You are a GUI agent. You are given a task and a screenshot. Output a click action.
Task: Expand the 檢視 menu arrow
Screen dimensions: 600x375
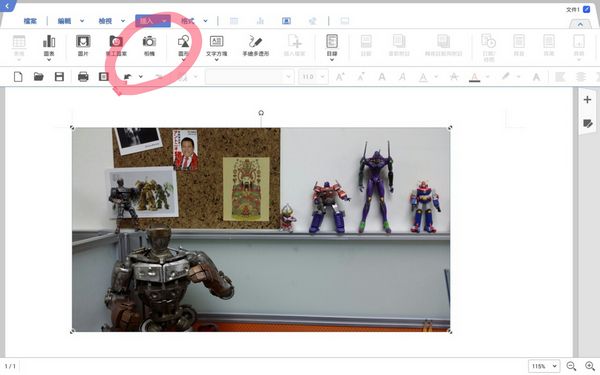[123, 21]
